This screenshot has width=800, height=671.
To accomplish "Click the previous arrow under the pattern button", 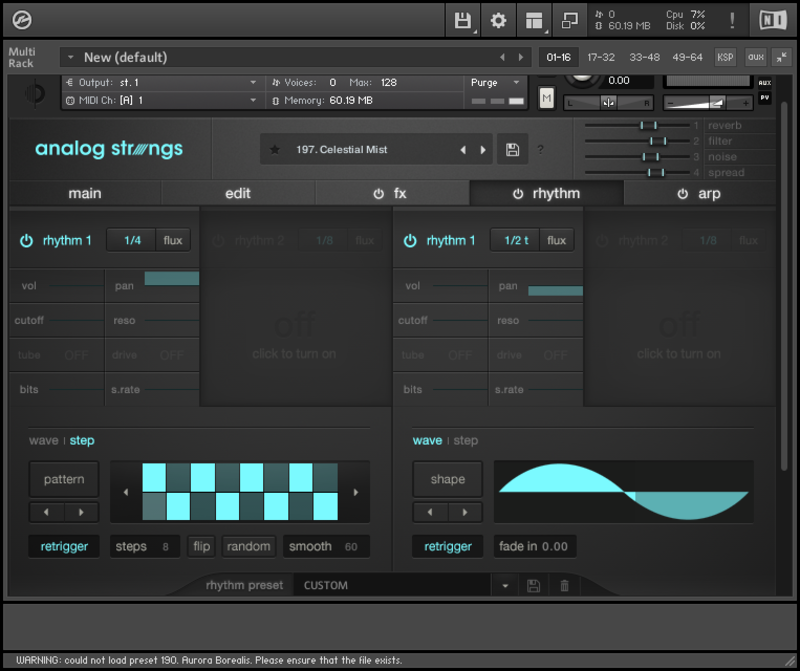I will [47, 512].
